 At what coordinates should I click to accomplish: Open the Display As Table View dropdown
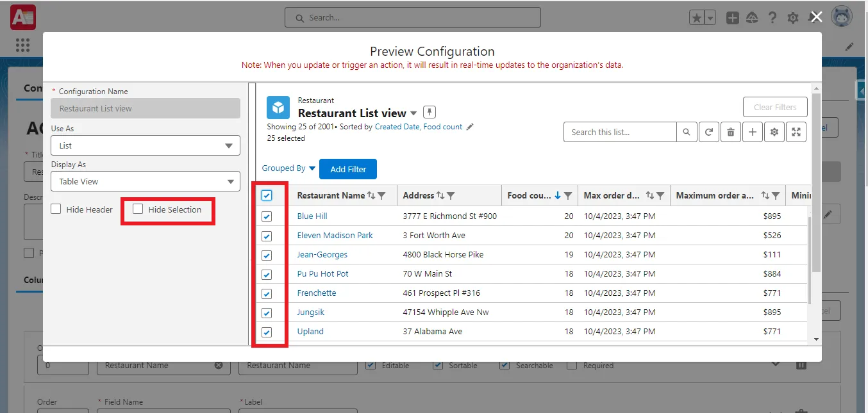[145, 181]
